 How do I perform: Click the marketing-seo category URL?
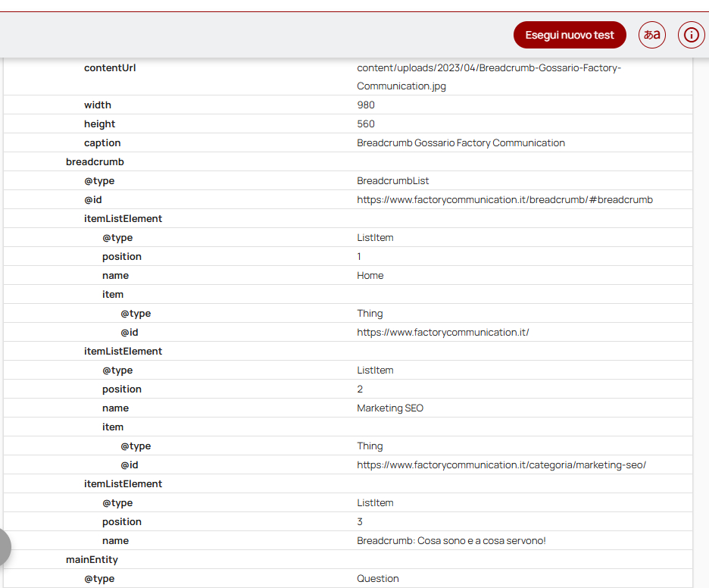click(501, 464)
